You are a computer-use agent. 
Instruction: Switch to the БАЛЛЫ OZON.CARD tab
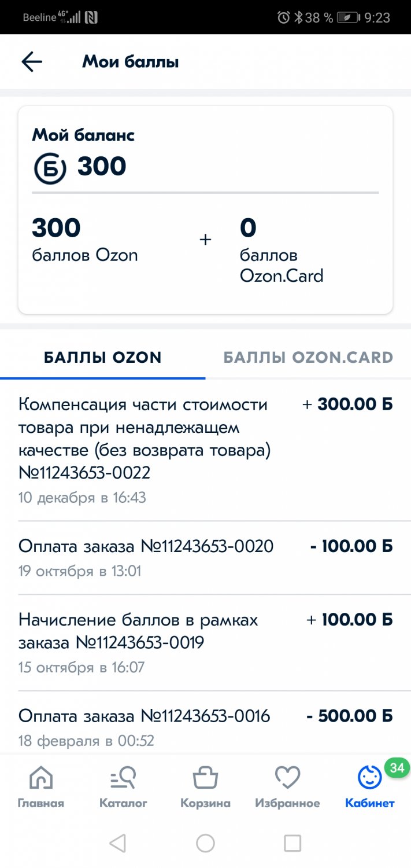pos(308,358)
